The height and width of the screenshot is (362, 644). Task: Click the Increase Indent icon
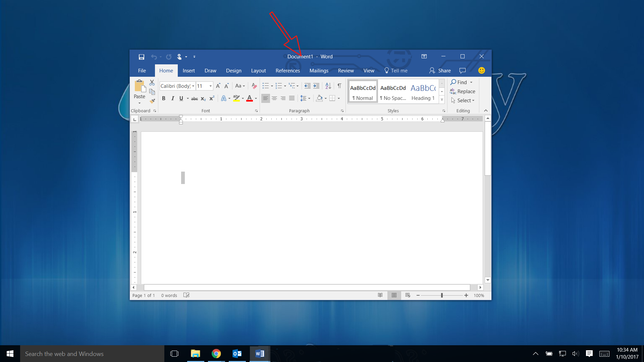click(x=316, y=86)
